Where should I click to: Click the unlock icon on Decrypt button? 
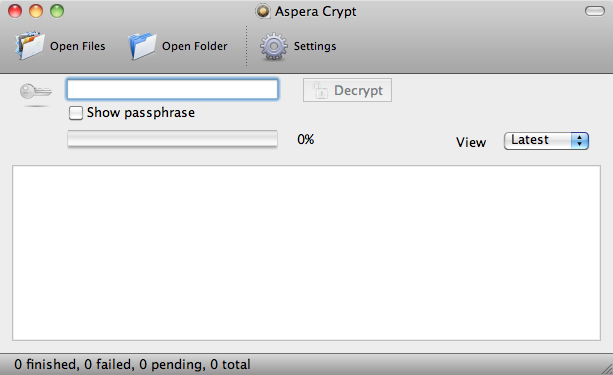pyautogui.click(x=320, y=90)
